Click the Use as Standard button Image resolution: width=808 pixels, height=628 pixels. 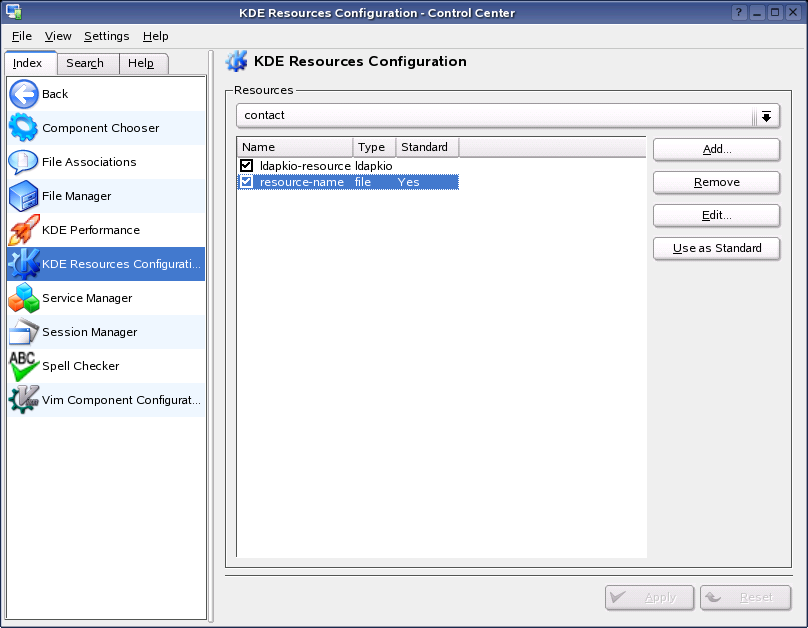click(716, 248)
